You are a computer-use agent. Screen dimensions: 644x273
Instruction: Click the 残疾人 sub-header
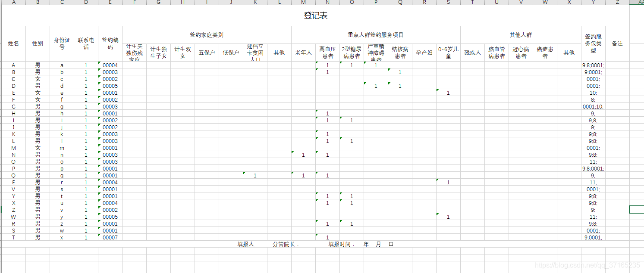(472, 53)
